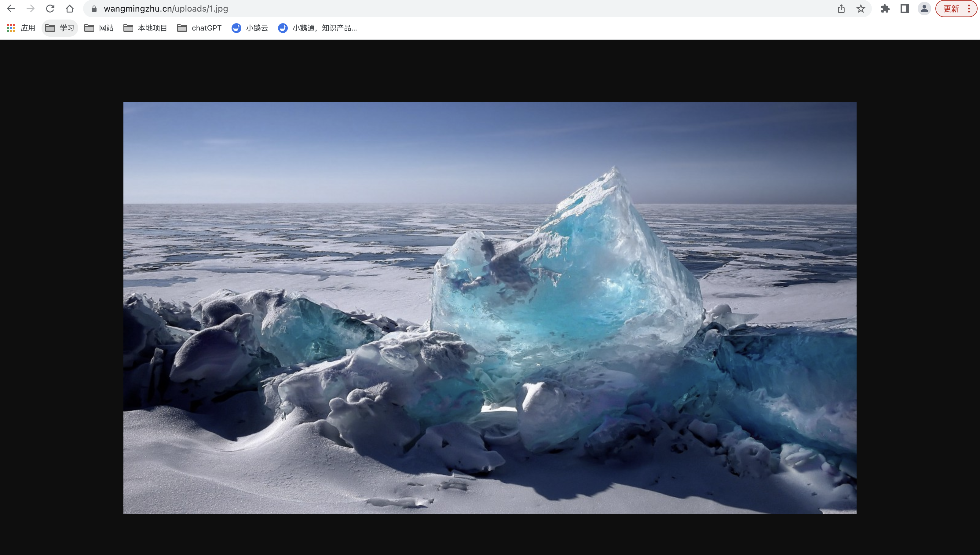Viewport: 980px width, 555px height.
Task: Reload the current page
Action: point(50,8)
